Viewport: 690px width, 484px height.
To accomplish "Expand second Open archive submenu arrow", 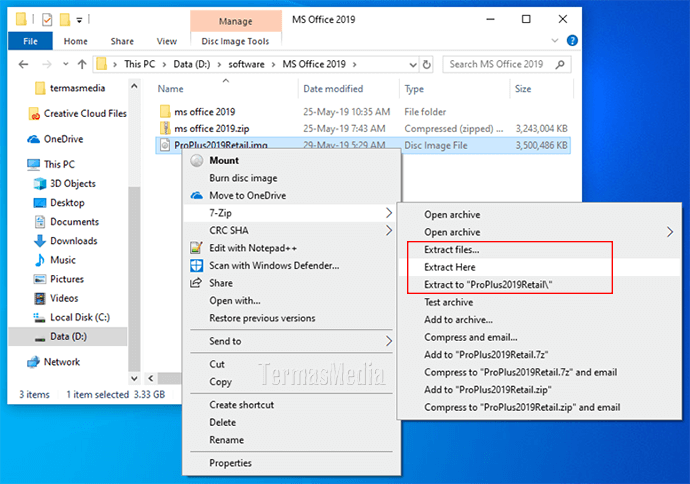I will coord(670,232).
